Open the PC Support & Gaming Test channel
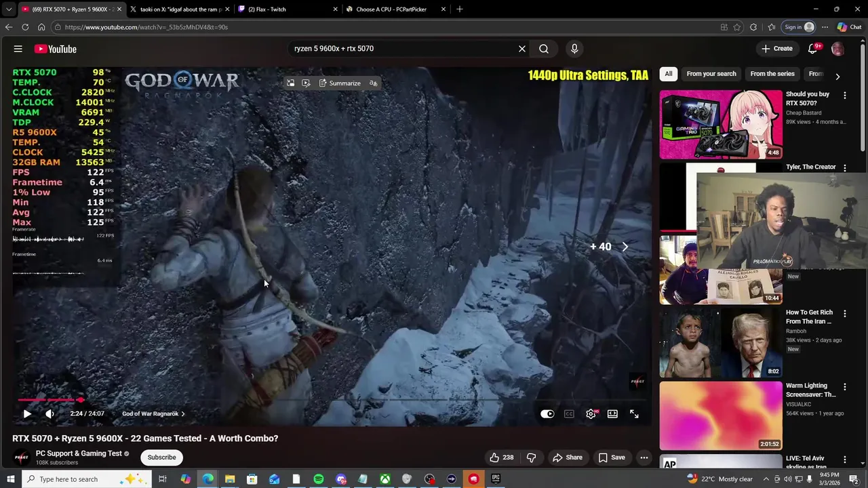868x488 pixels. (x=79, y=453)
